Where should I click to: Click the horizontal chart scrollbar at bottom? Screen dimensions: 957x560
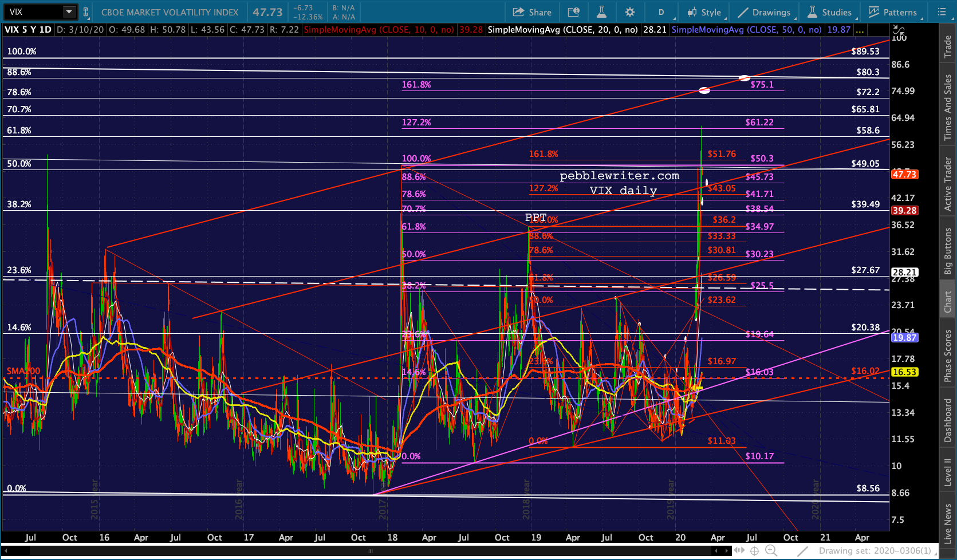370,551
